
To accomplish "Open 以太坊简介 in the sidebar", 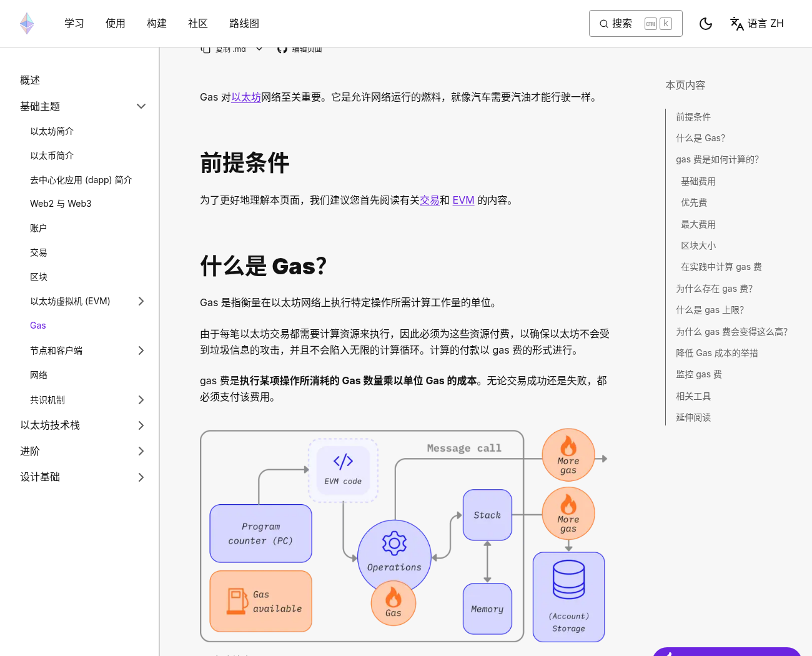I will pos(52,131).
